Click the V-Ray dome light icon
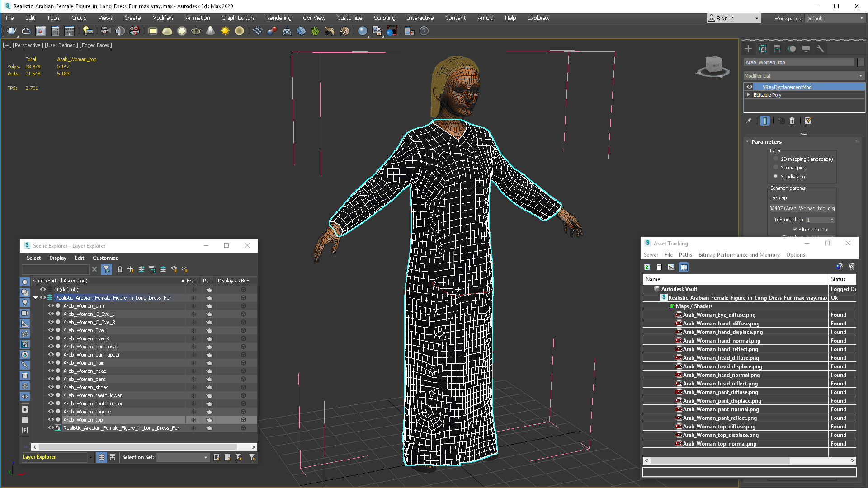Image resolution: width=868 pixels, height=488 pixels. [x=167, y=31]
